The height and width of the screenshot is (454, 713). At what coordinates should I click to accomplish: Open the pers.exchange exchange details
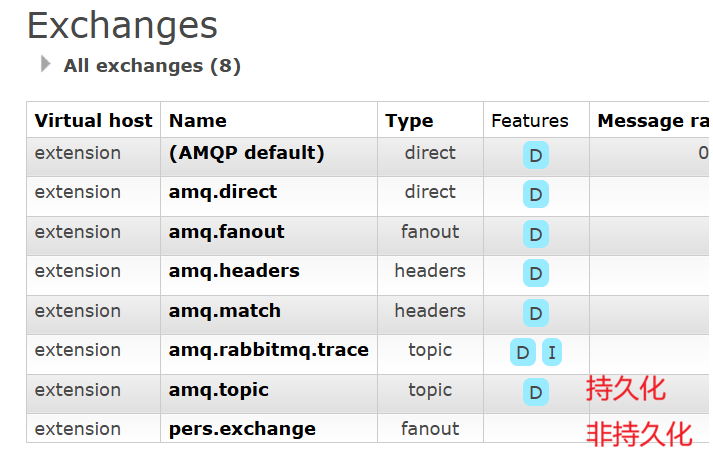pyautogui.click(x=242, y=429)
